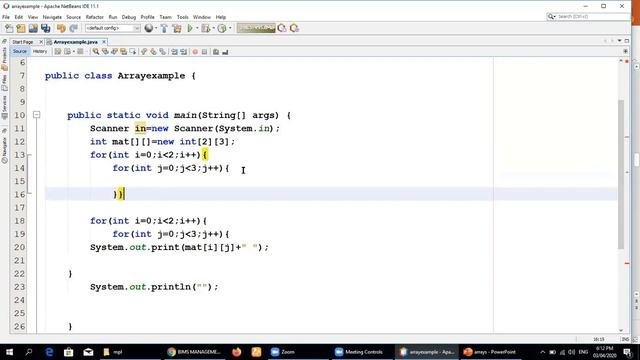
Task: Close the Arrayexample.java tab
Action: (x=104, y=42)
